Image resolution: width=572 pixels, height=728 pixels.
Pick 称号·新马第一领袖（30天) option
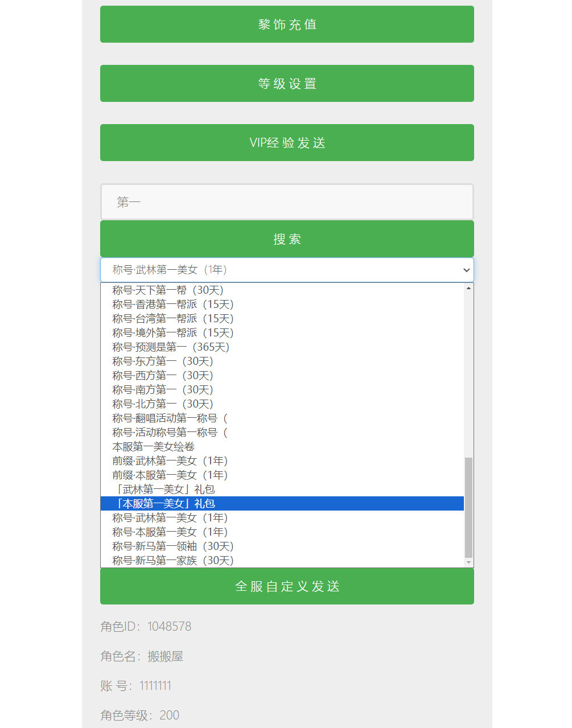[x=173, y=546]
